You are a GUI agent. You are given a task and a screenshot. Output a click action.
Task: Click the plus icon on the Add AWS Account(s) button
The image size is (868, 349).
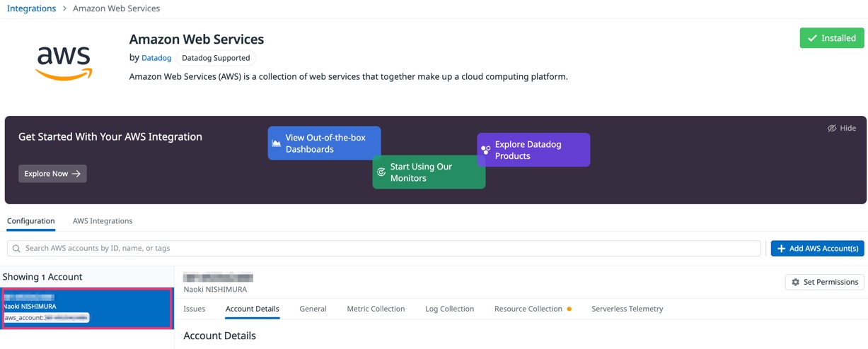[x=781, y=248]
